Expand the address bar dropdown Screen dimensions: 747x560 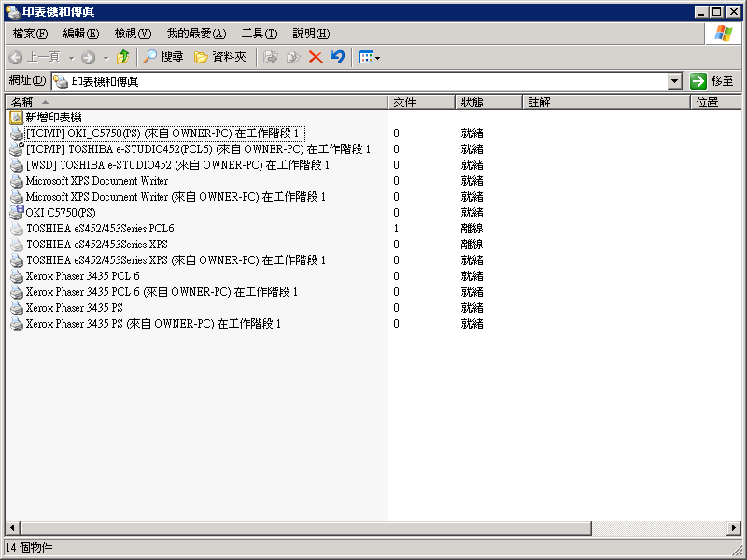674,81
